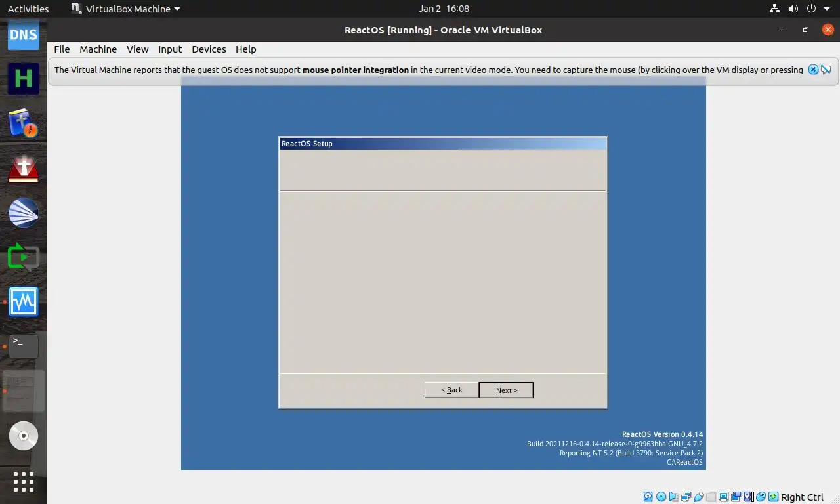
Task: Click the ReactOS Setup title bar
Action: (443, 144)
